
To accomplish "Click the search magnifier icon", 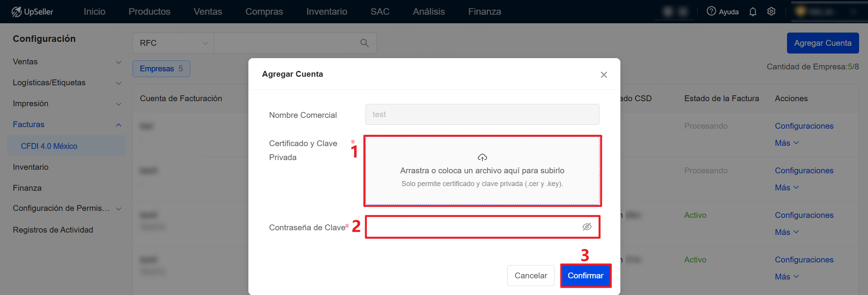I will (x=364, y=43).
